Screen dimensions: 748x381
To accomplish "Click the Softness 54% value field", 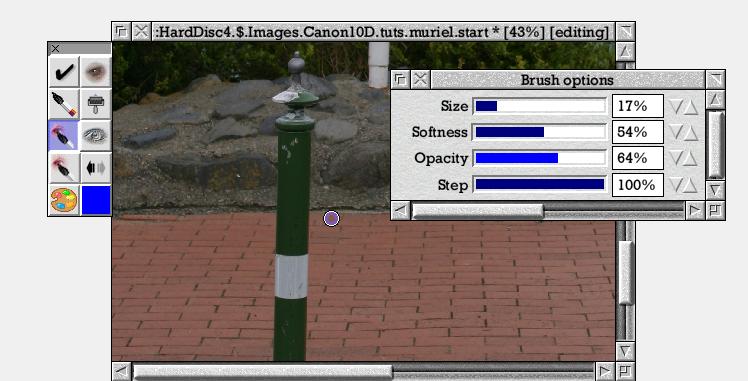I will [638, 132].
